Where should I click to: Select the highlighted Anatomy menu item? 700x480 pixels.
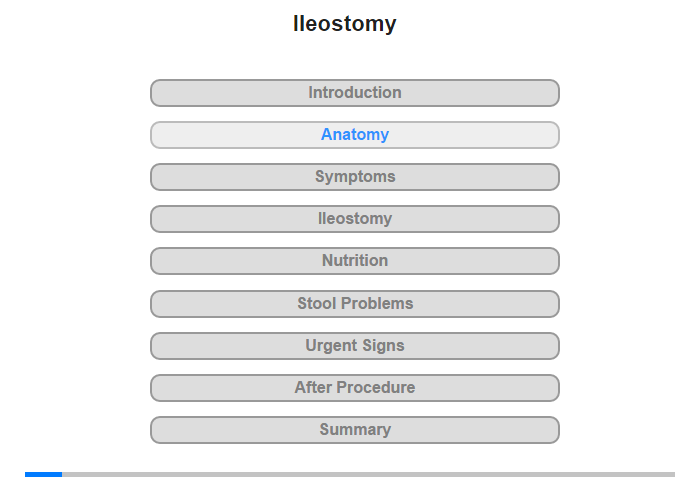click(355, 135)
